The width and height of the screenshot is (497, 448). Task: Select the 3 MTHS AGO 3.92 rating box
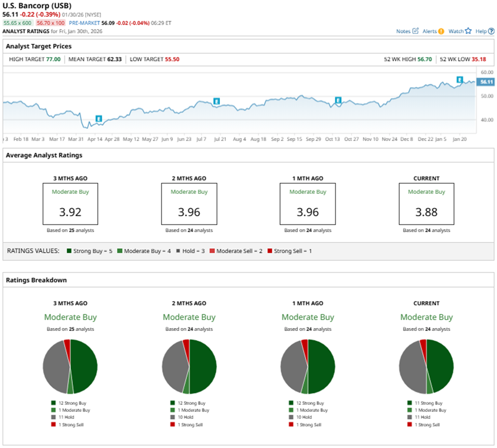(x=70, y=204)
